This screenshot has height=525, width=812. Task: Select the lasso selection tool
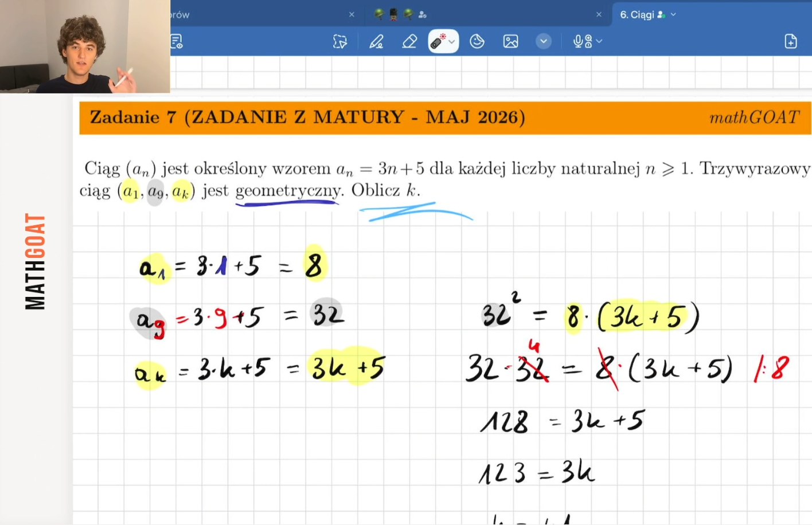[x=340, y=41]
